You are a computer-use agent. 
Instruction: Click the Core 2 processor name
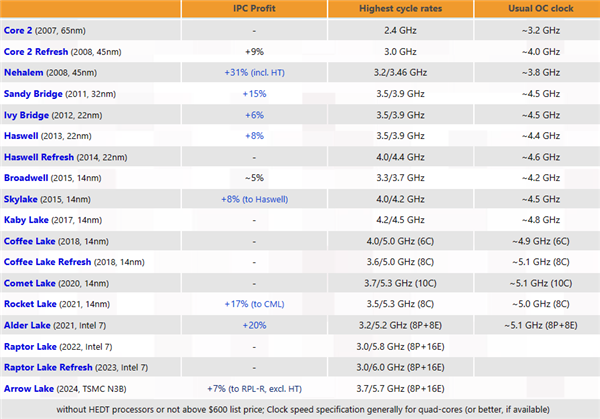point(21,30)
